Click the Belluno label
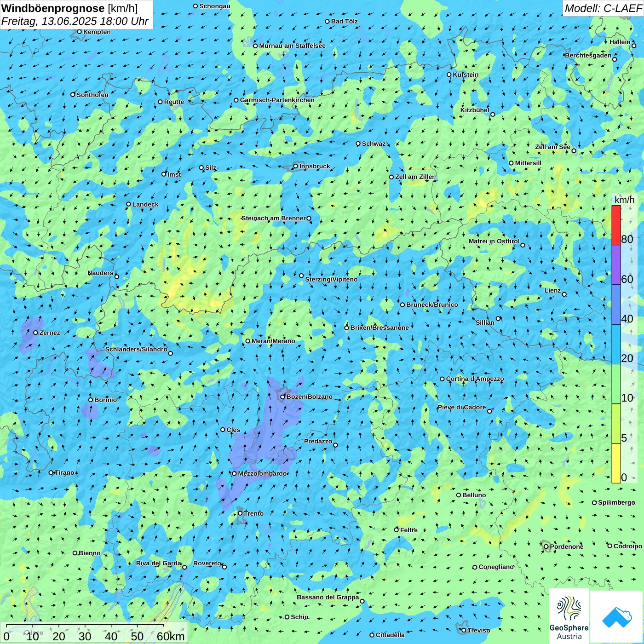 pyautogui.click(x=474, y=495)
